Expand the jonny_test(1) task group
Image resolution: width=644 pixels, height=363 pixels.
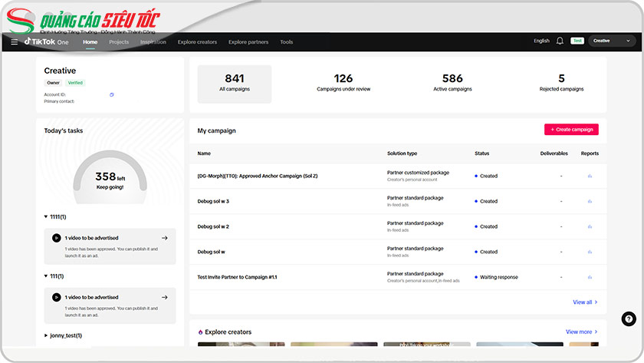coord(46,335)
